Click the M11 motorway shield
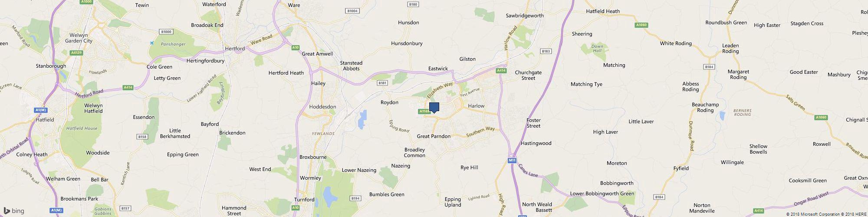The image size is (868, 217). pyautogui.click(x=512, y=160)
